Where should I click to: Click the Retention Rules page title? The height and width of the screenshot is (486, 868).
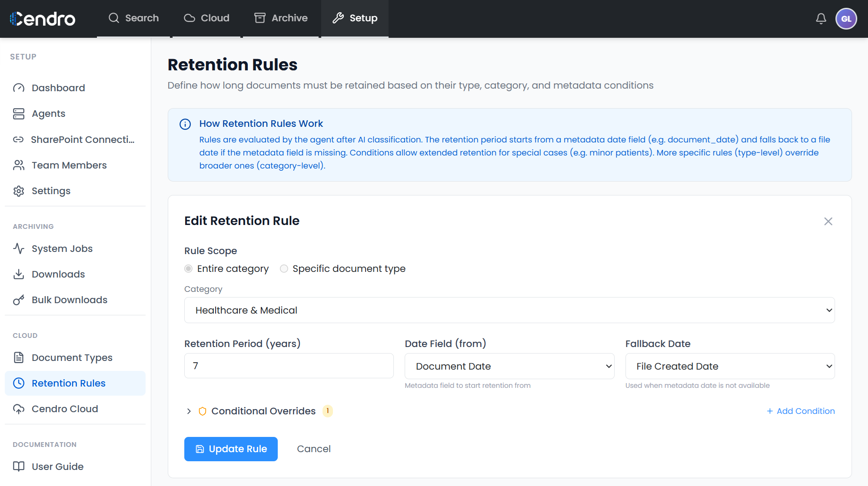click(233, 65)
